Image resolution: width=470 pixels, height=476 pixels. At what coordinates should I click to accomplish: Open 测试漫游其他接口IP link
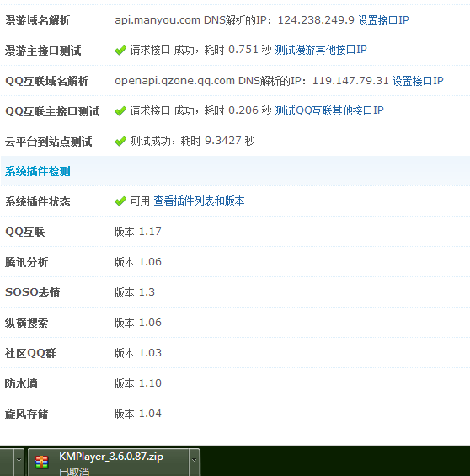pos(321,50)
